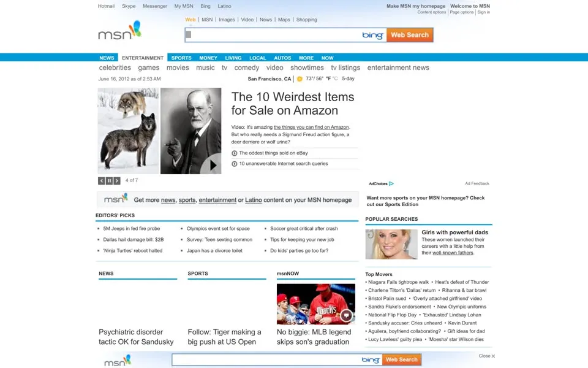Screen dimensions: 588x368
Task: Open the NEWS tab
Action: tap(107, 58)
